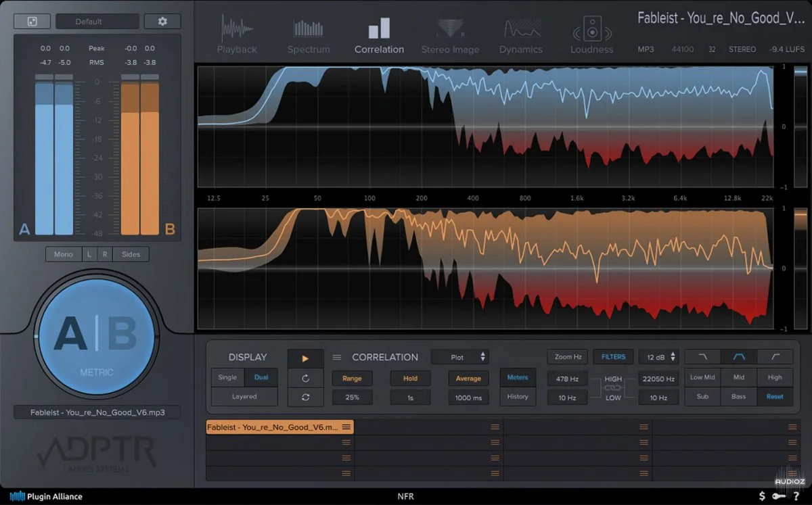Click the Average button

click(468, 379)
